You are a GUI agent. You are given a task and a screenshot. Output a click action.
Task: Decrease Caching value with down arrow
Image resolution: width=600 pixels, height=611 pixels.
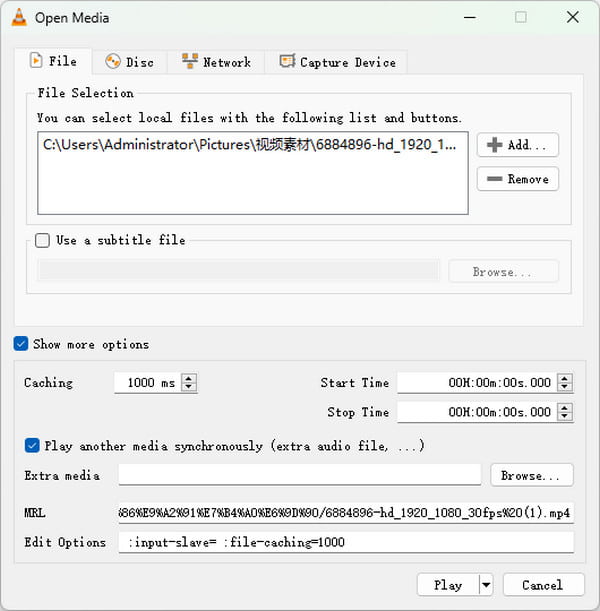[189, 387]
